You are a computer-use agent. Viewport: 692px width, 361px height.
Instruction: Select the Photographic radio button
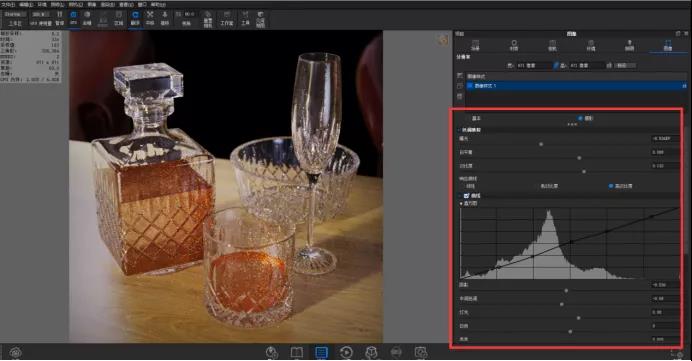[x=580, y=118]
